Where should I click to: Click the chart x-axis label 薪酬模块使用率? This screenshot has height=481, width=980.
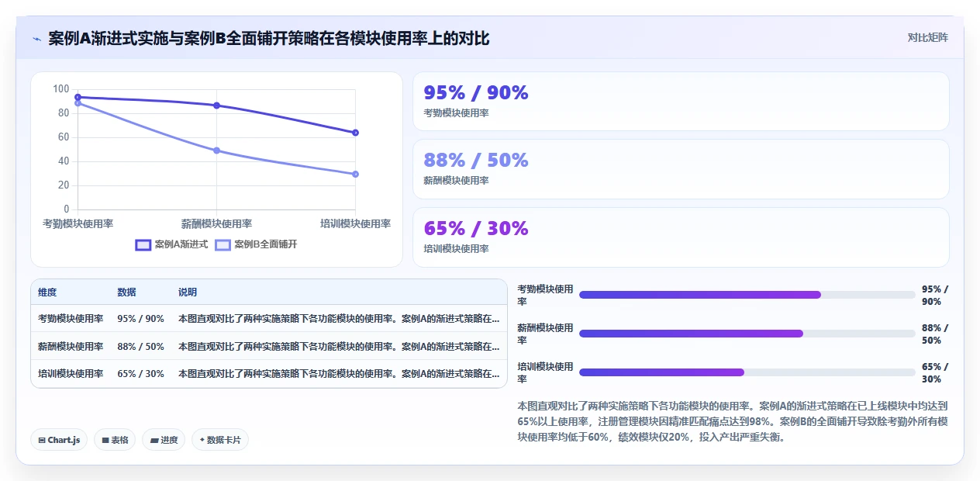216,223
